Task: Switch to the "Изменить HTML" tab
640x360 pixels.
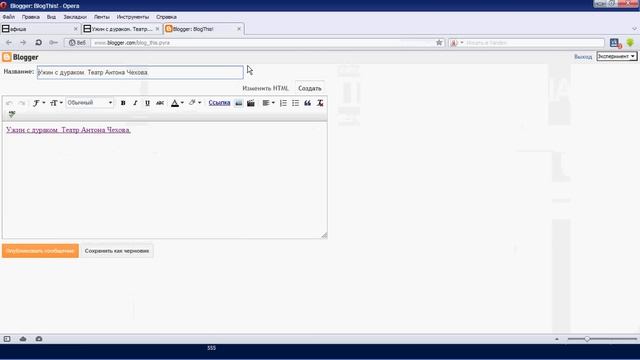Action: [265, 88]
